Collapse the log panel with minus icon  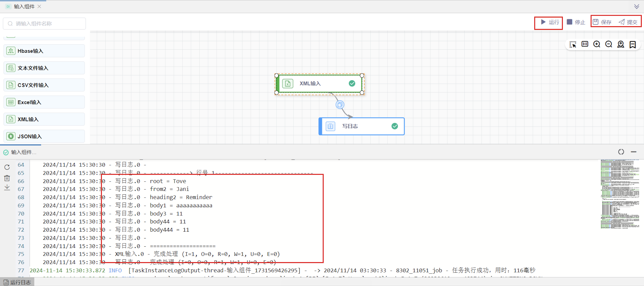point(634,152)
